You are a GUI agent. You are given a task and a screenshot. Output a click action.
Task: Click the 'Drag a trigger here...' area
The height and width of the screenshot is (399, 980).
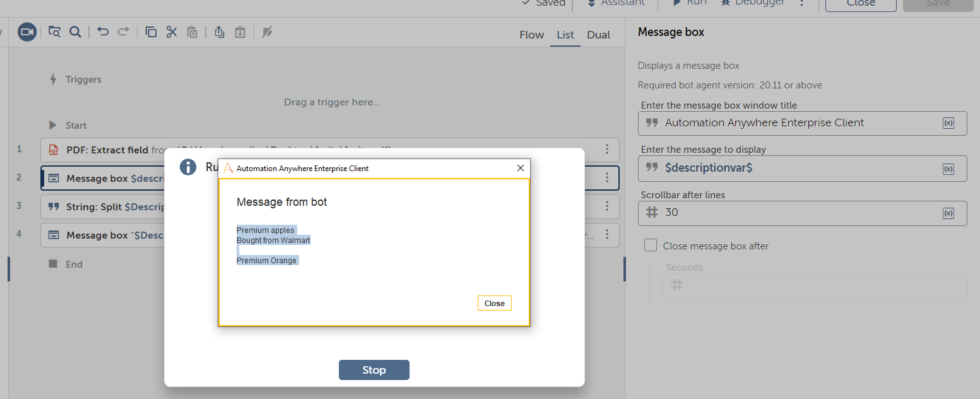pos(332,102)
